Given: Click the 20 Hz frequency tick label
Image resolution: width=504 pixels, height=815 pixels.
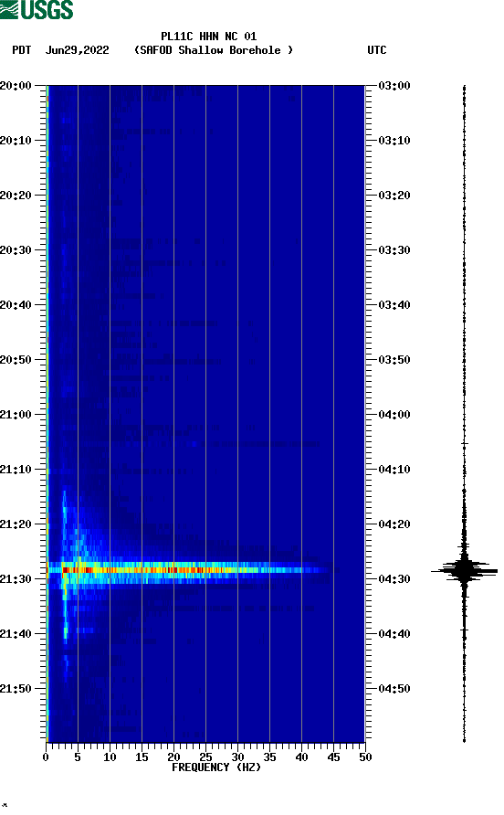Looking at the screenshot, I should point(173,757).
